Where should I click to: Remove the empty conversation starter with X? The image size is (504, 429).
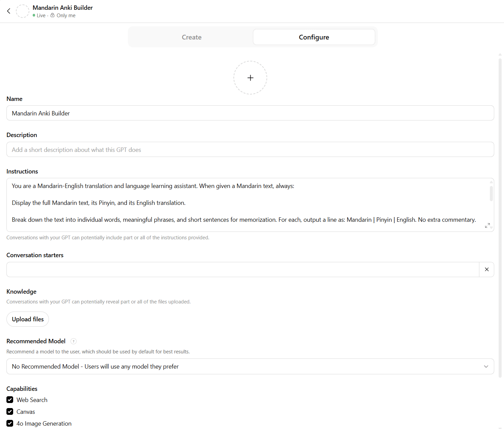pos(486,269)
